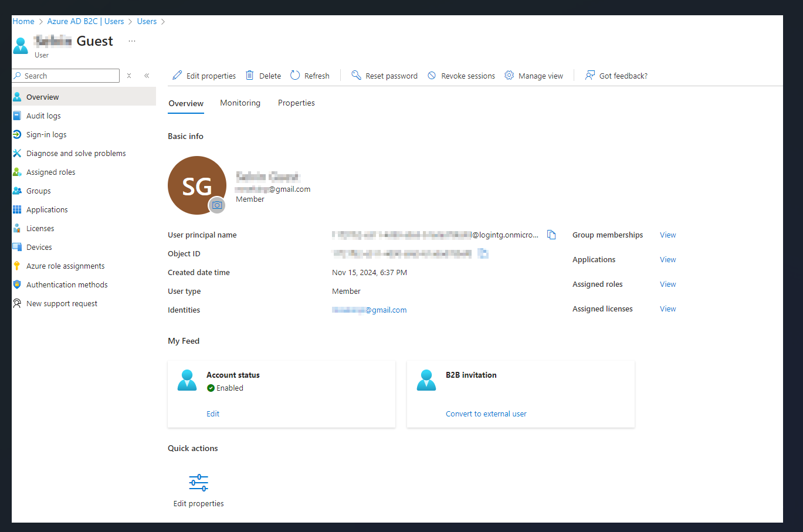Switch to the Properties tab
This screenshot has width=803, height=532.
[296, 103]
